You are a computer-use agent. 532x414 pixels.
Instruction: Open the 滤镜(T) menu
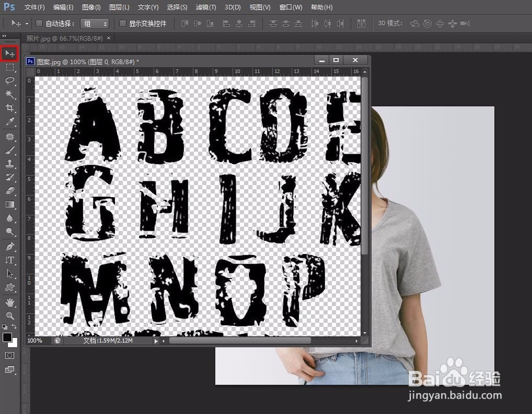coord(205,7)
